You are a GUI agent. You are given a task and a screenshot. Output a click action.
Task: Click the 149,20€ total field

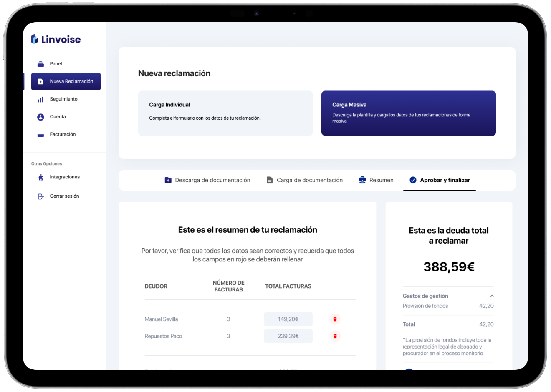click(288, 319)
